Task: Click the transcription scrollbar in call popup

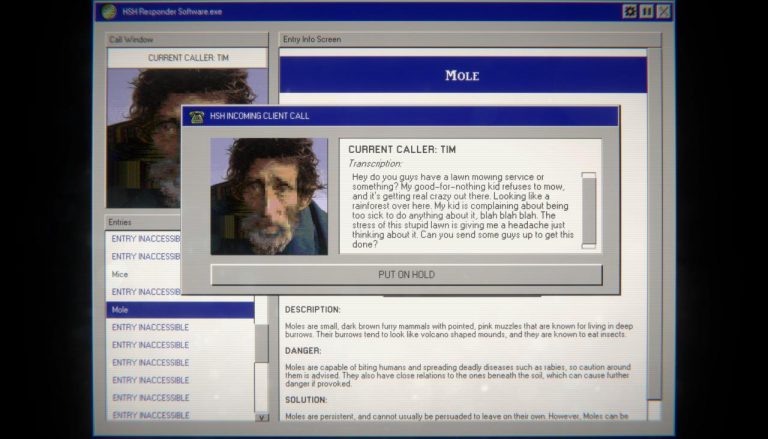Action: pos(589,210)
